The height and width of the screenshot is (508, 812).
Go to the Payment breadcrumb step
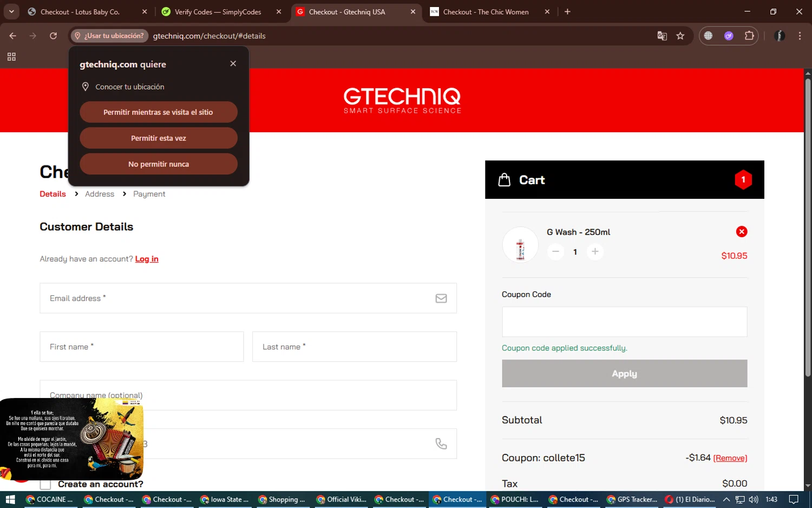point(149,194)
